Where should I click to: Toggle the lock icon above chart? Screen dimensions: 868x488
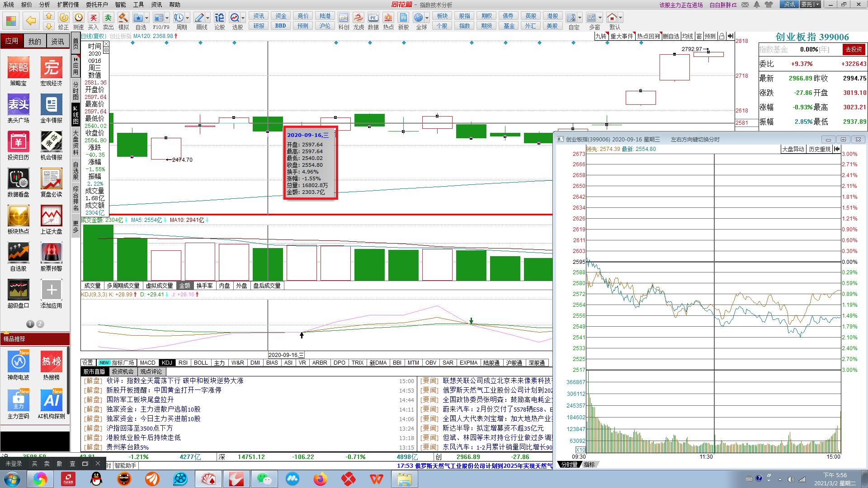click(722, 36)
